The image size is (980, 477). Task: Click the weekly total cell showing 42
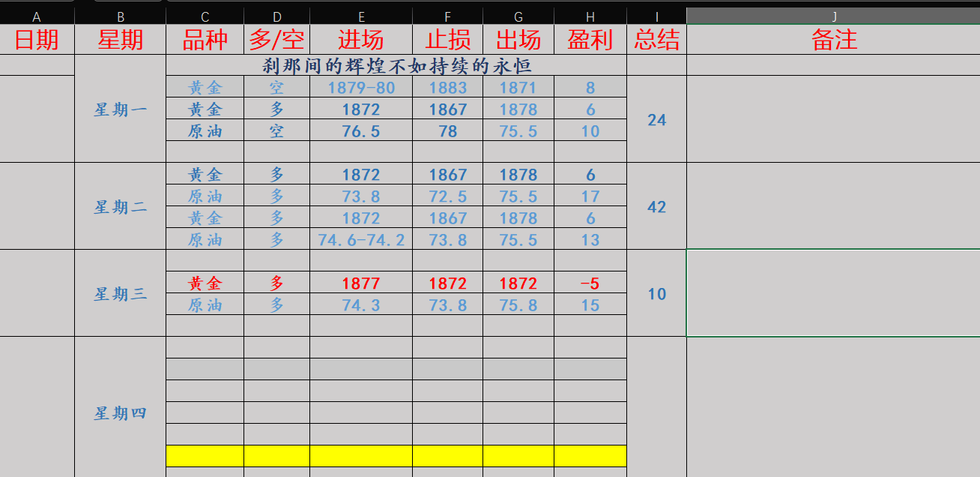coord(656,206)
